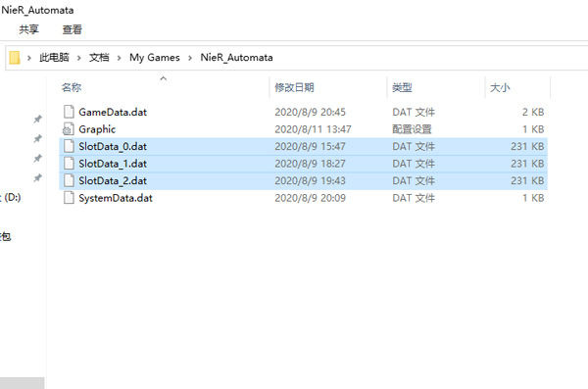This screenshot has height=389, width=588.
Task: Select the GameData.dat file icon
Action: (x=69, y=112)
